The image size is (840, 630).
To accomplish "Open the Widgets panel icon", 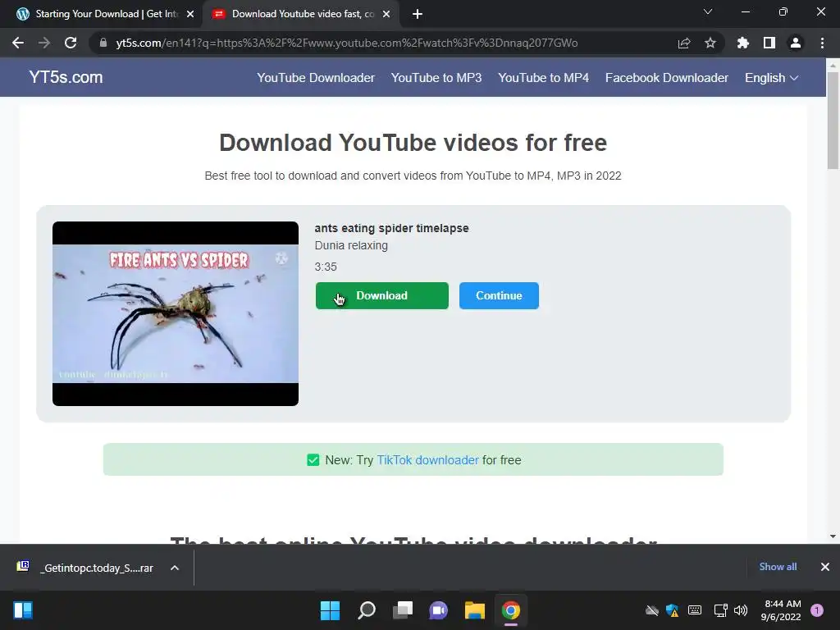I will [x=22, y=610].
